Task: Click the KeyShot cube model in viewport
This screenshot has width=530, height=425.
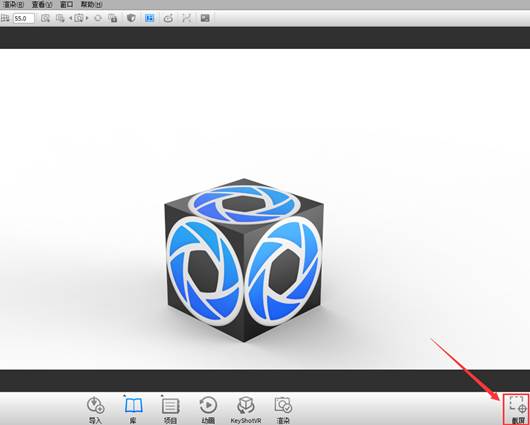Action: tap(244, 260)
